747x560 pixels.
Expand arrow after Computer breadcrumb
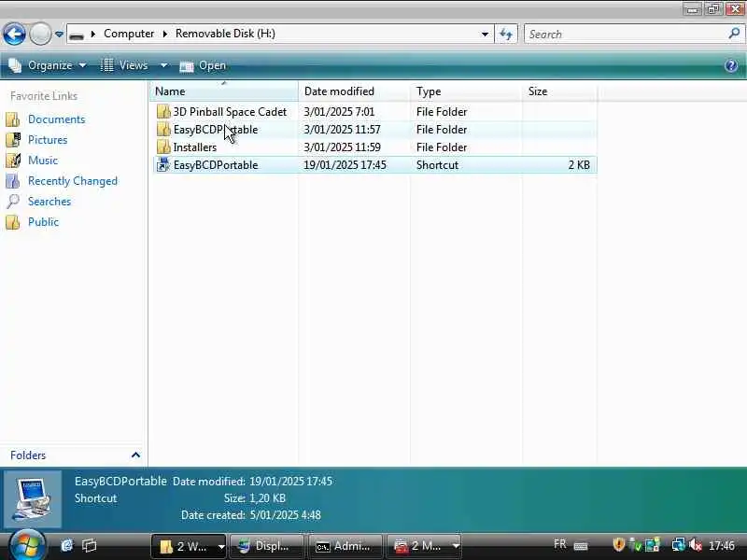pyautogui.click(x=165, y=34)
